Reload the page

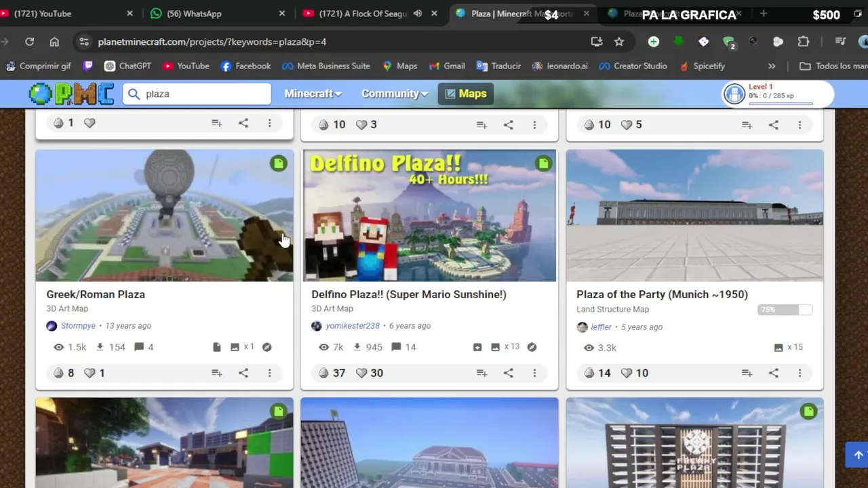click(x=29, y=41)
